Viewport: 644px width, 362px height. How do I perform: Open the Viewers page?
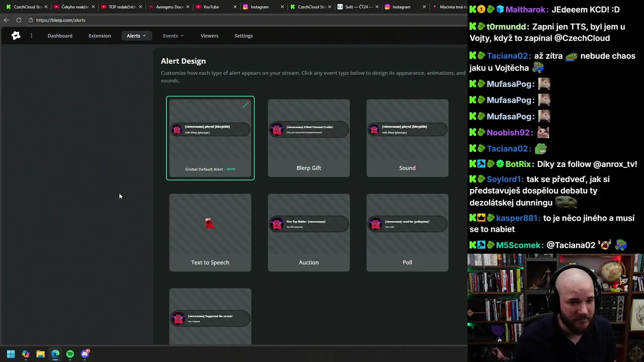(209, 36)
